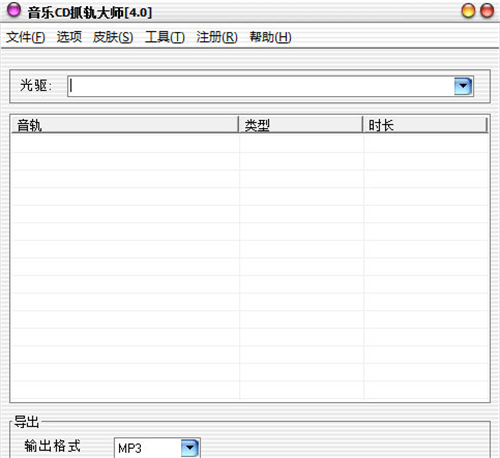
Task: Close the app with the red orb button
Action: pyautogui.click(x=487, y=11)
